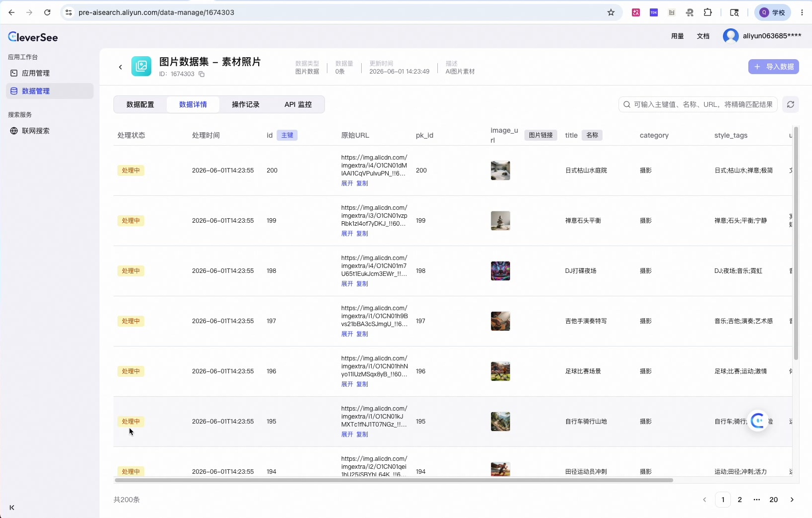Click the address bar URL
Image resolution: width=812 pixels, height=518 pixels.
coord(156,12)
